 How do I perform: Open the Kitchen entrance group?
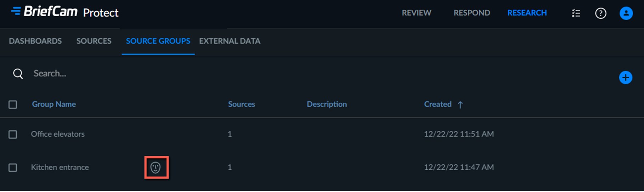(60, 167)
